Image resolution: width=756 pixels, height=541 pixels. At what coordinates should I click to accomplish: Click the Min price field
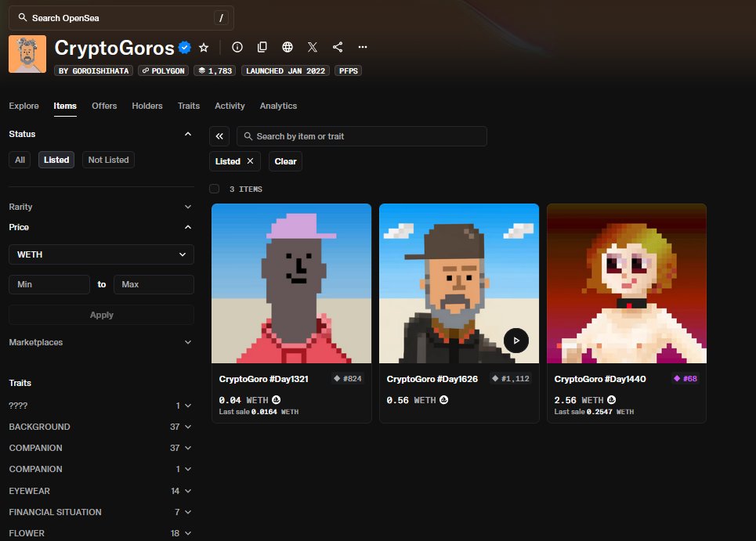(49, 284)
